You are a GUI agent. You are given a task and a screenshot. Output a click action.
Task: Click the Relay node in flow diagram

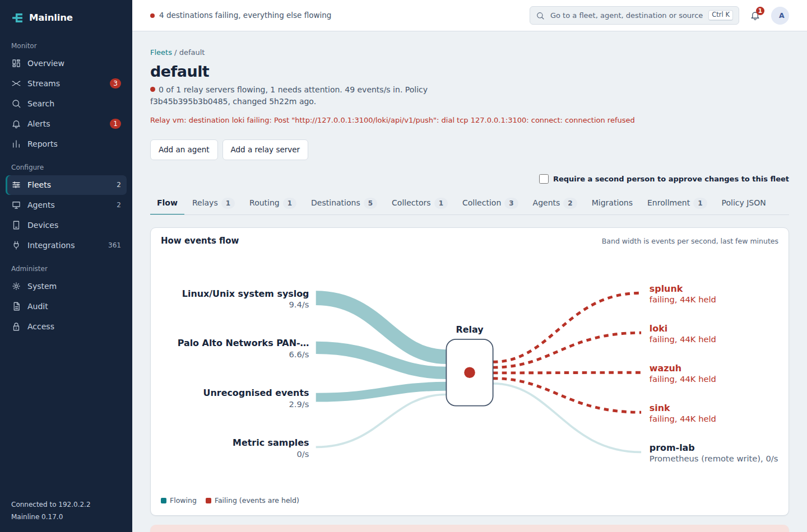pos(470,372)
